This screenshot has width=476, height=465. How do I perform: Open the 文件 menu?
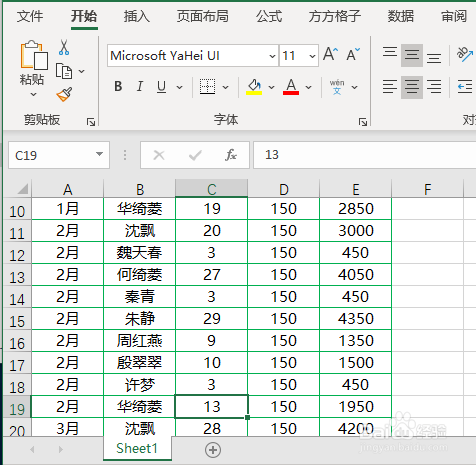[x=30, y=16]
